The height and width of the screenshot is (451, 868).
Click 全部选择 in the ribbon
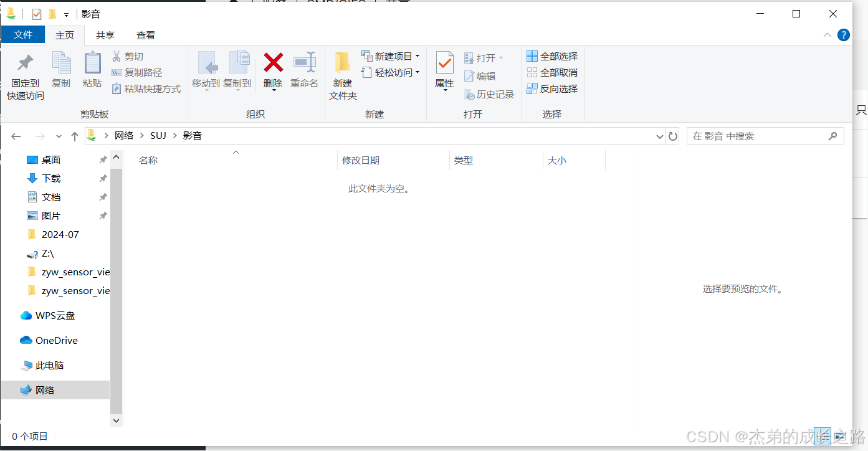[552, 57]
